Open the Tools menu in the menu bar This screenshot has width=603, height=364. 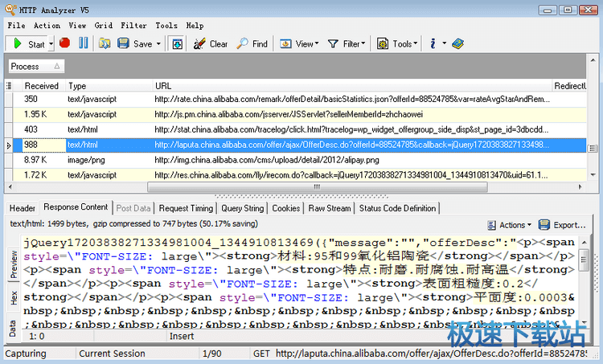point(166,26)
